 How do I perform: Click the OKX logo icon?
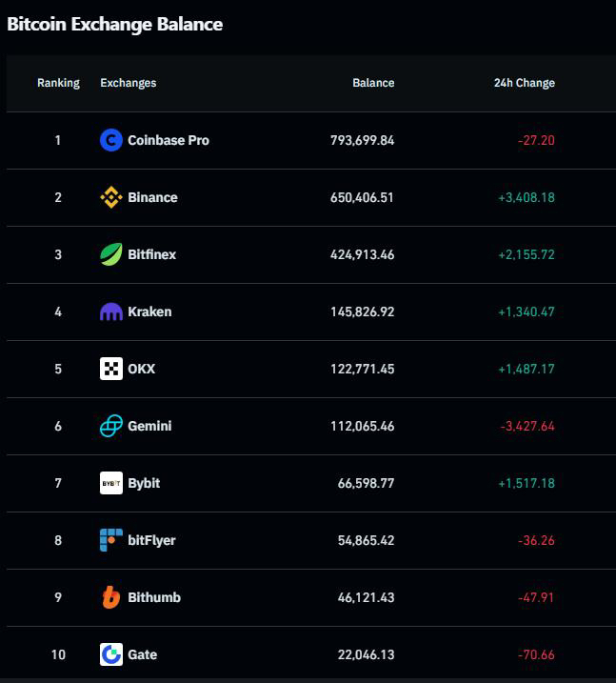[x=111, y=369]
